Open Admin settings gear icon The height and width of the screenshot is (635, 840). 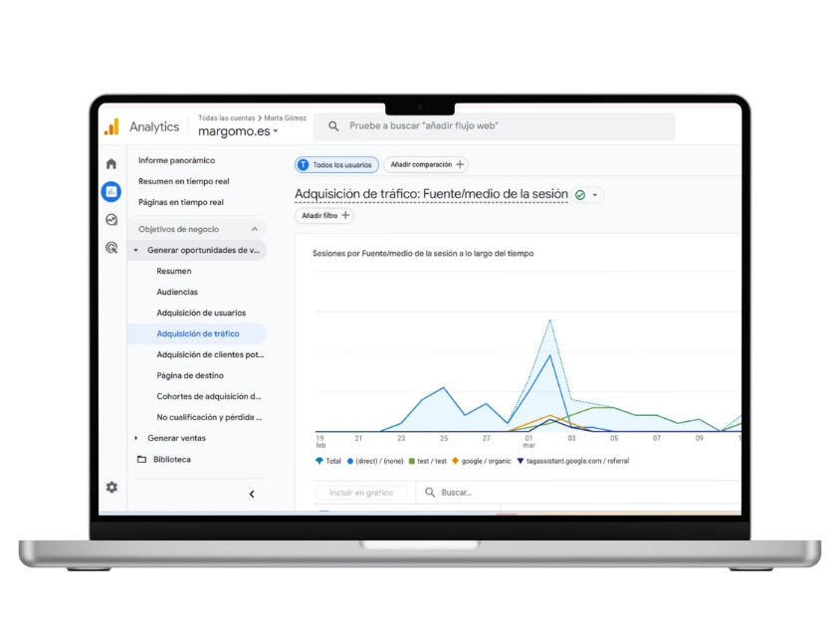(111, 487)
